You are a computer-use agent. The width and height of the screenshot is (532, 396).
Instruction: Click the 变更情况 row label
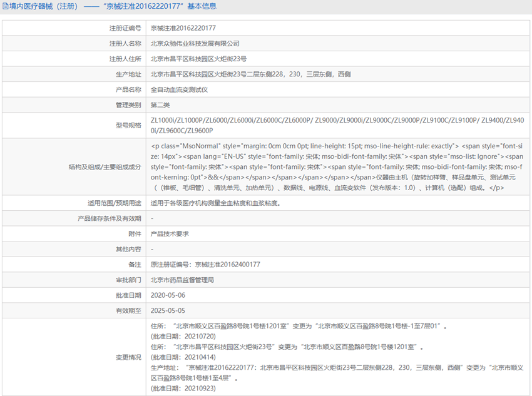(128, 357)
